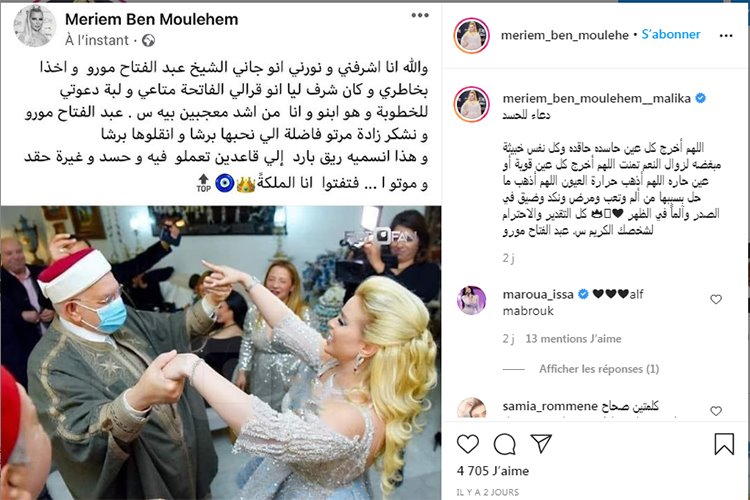Open Instagram header profile avatar
The height and width of the screenshot is (500, 750).
pyautogui.click(x=472, y=35)
